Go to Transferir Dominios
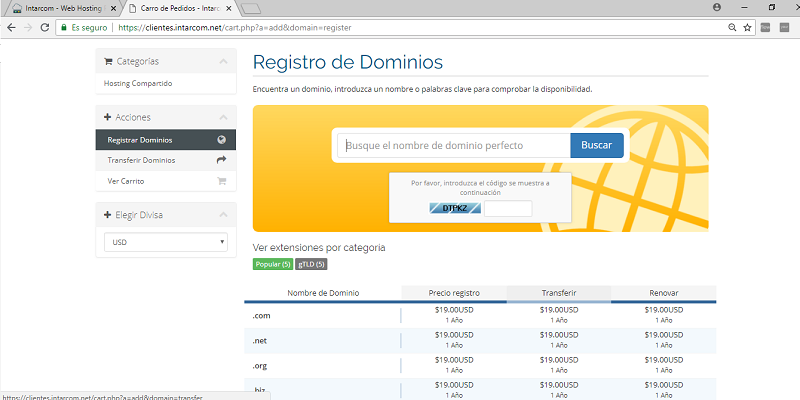Screen dimensions: 800x400 [x=166, y=160]
